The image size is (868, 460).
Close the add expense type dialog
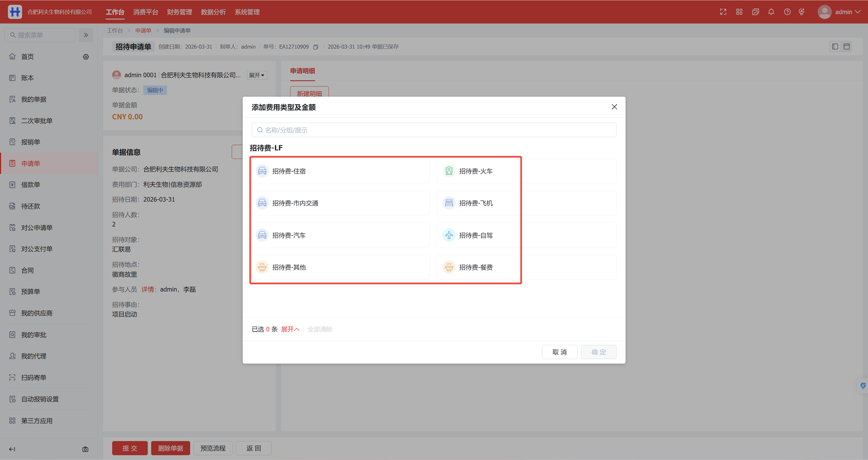(614, 107)
